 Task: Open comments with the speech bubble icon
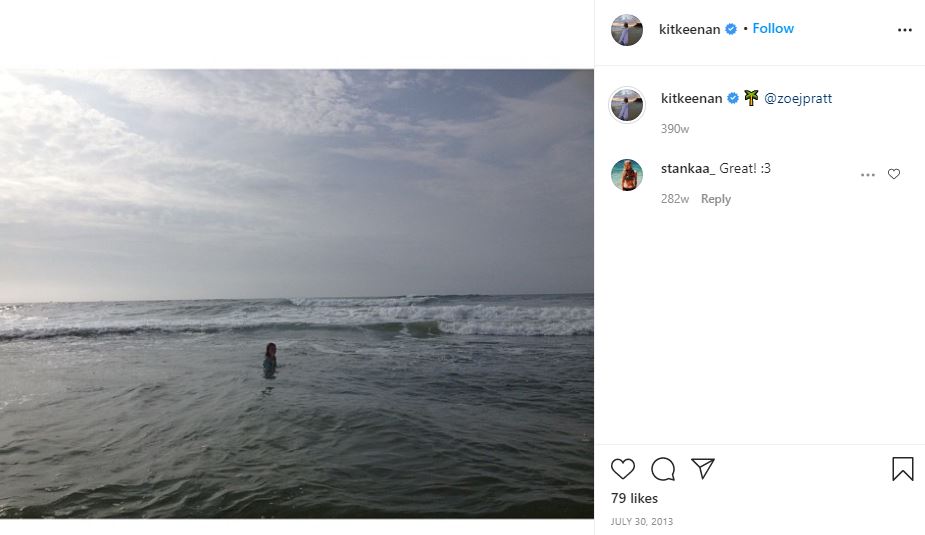point(663,469)
